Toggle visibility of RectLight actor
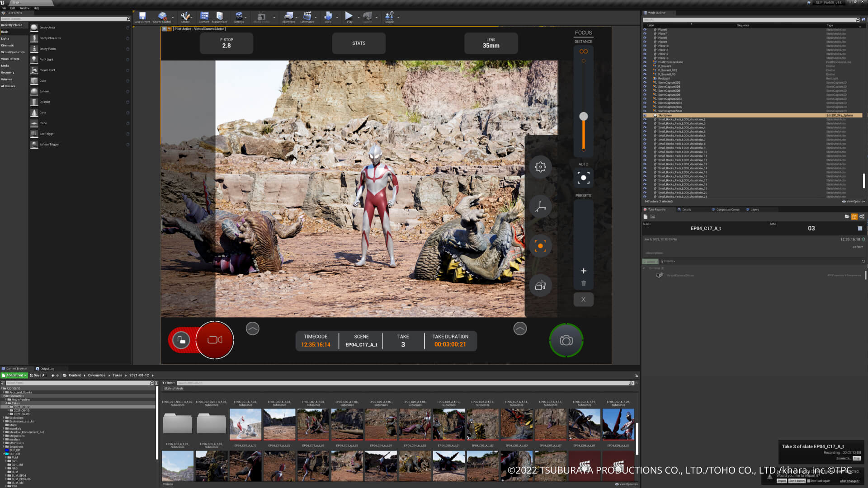 tap(645, 79)
